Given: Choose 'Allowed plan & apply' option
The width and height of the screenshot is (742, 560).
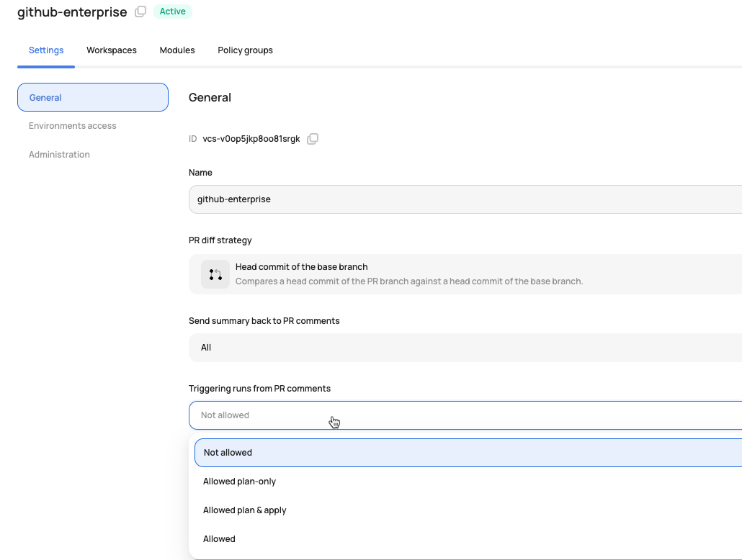Looking at the screenshot, I should click(468, 510).
